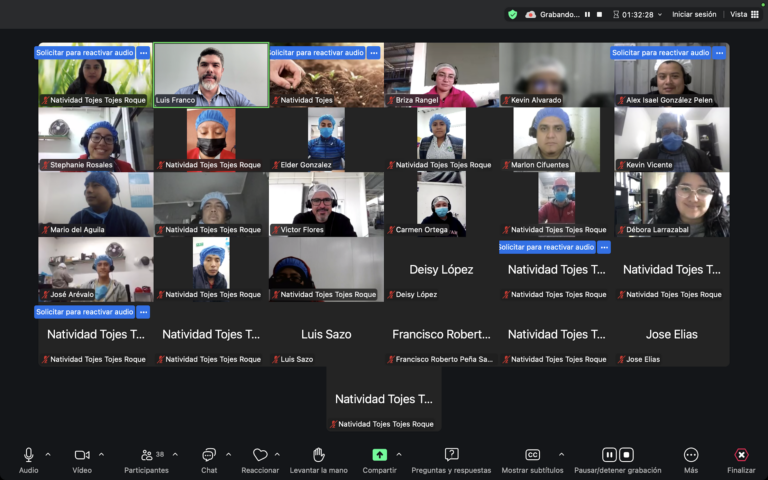This screenshot has width=768, height=480.
Task: Click the cloud recording icon
Action: (530, 15)
